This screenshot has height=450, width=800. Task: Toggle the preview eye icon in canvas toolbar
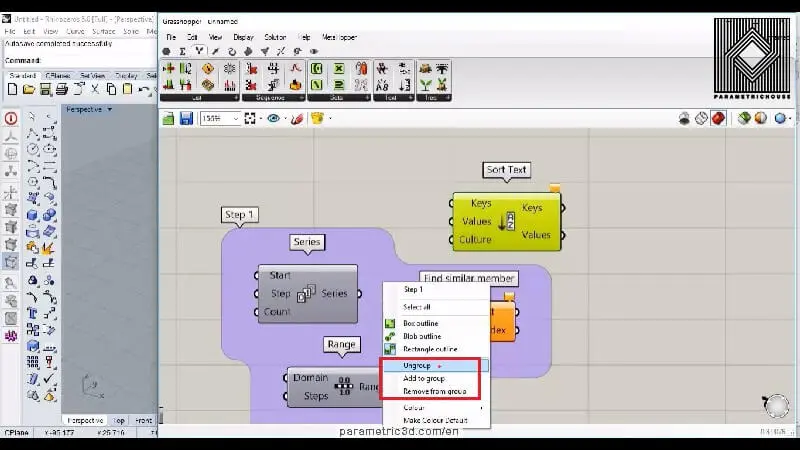tap(273, 119)
